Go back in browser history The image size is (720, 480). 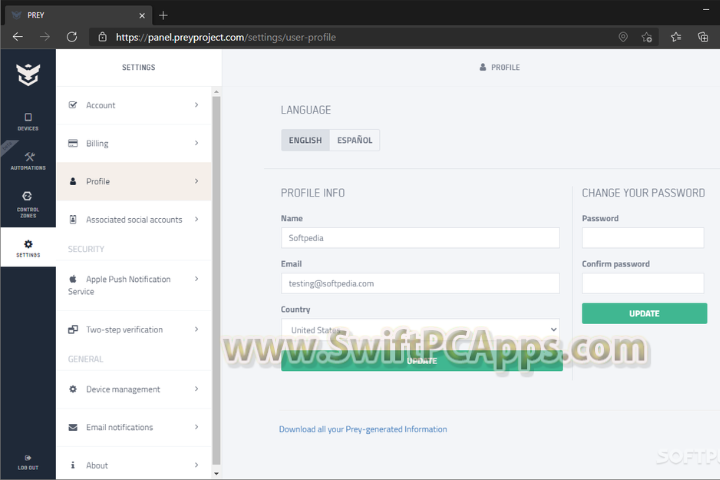[18, 37]
